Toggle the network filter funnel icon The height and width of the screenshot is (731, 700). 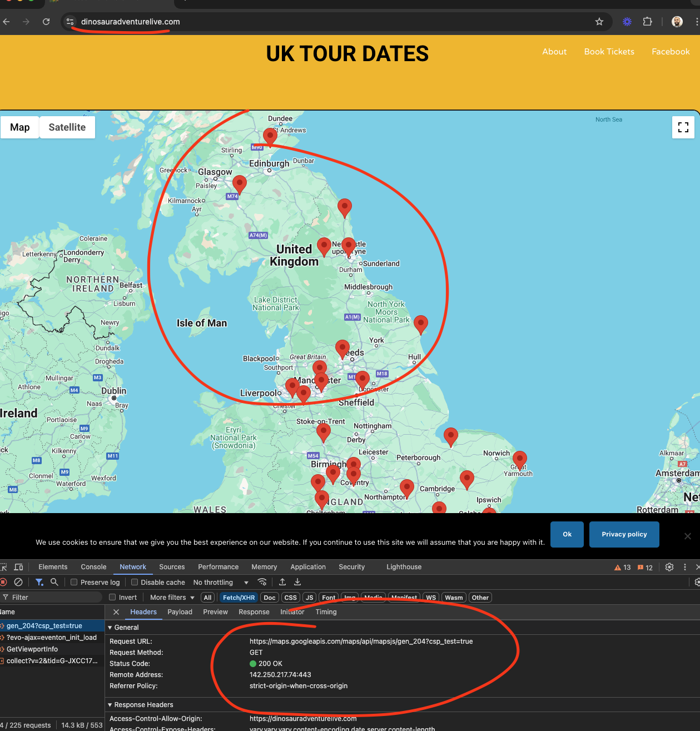(39, 582)
